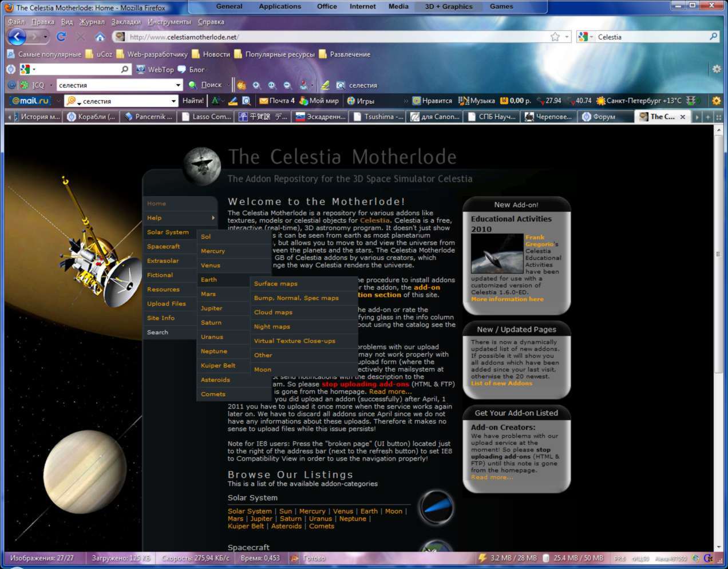The image size is (728, 569).
Task: Follow the More information here link
Action: (507, 299)
